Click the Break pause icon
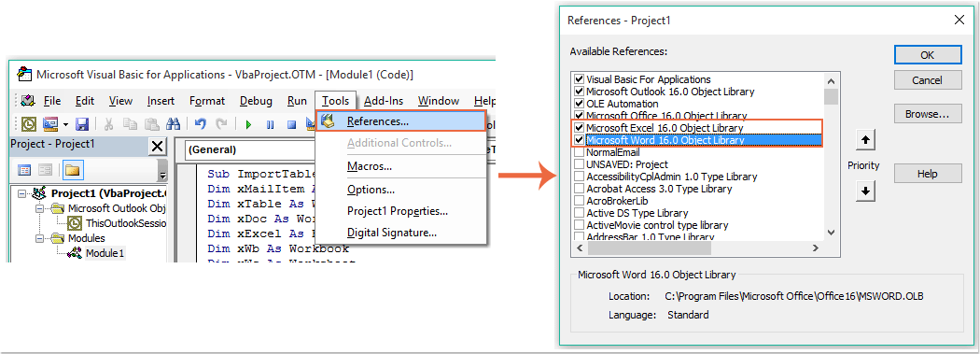 click(x=270, y=124)
